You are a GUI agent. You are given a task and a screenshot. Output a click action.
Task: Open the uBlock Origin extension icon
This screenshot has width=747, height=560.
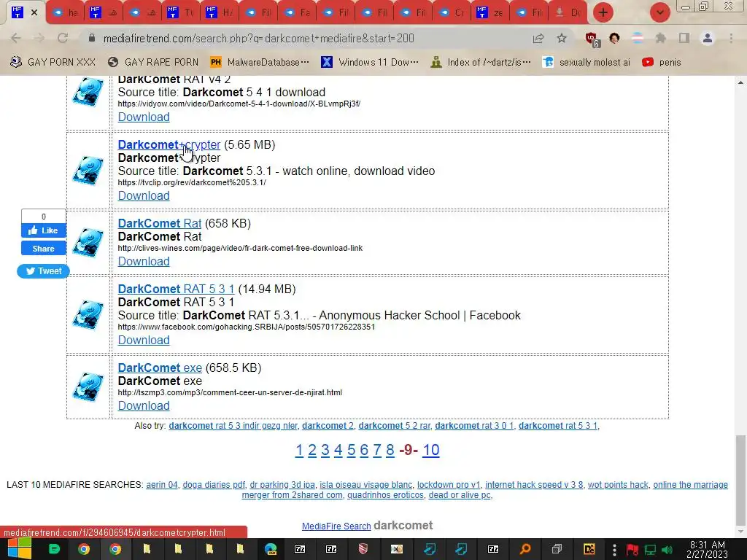click(x=592, y=39)
